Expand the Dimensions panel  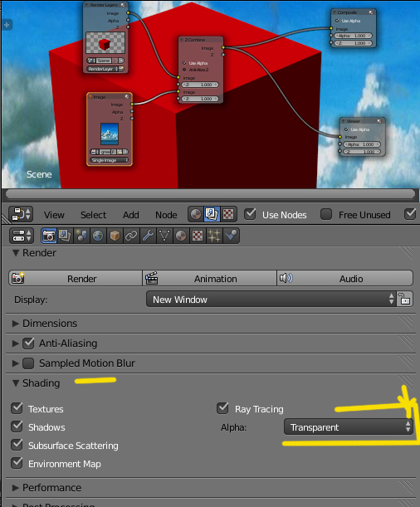coord(15,324)
